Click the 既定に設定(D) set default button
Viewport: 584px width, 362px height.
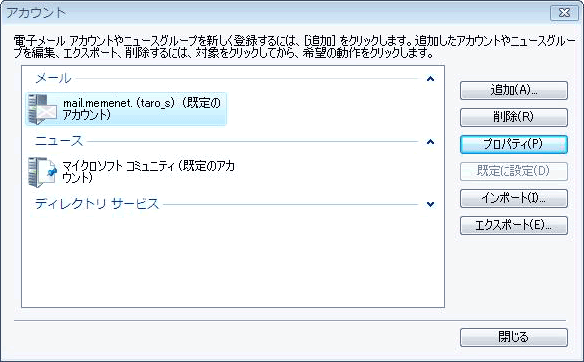tap(514, 171)
